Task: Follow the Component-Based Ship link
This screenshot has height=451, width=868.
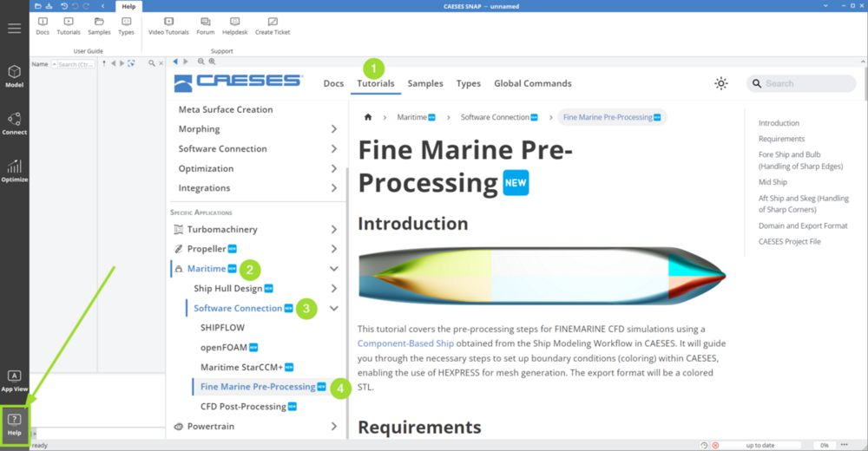Action: pos(405,343)
